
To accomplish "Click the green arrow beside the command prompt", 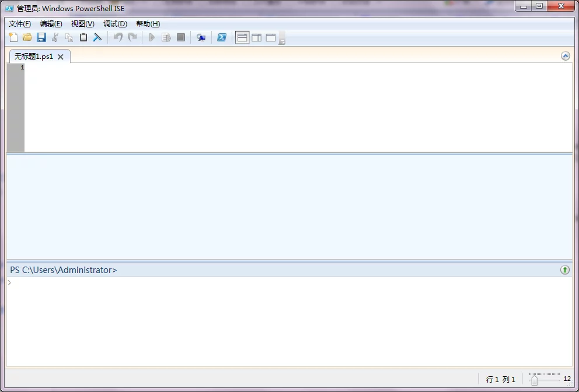I will (x=564, y=270).
